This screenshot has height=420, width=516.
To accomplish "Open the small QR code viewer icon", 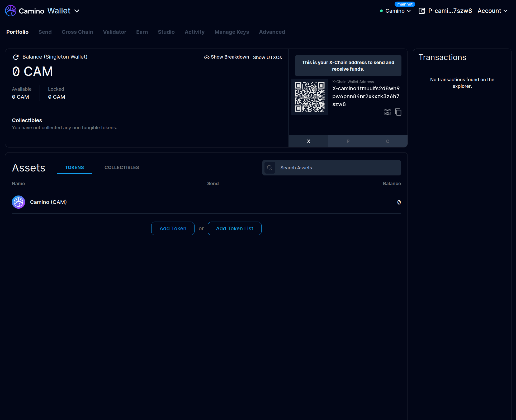I will [387, 112].
